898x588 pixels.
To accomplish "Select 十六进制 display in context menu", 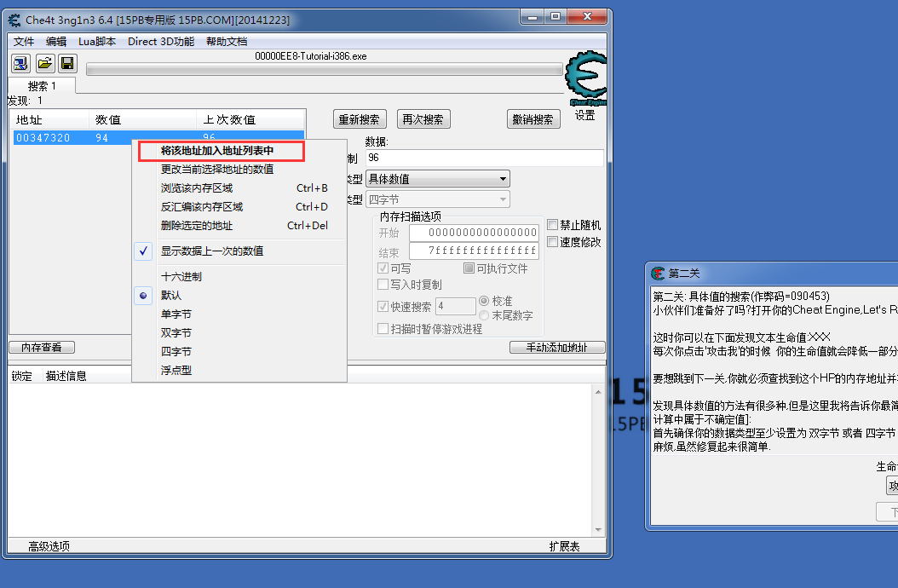I will click(239, 277).
